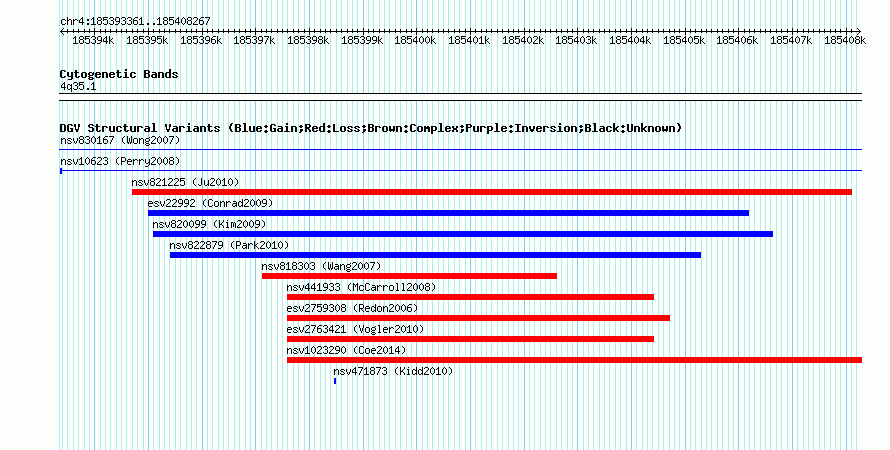
Task: Select the red esv2763421 loss bar
Action: tap(471, 339)
